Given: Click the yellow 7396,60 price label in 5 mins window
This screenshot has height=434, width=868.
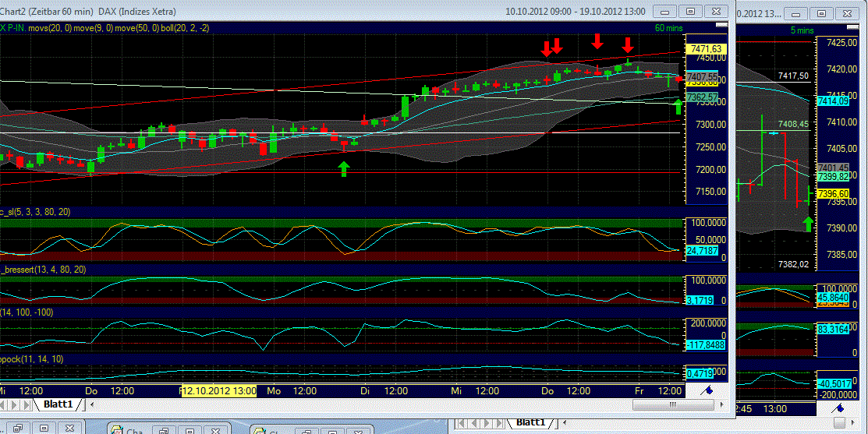Looking at the screenshot, I should (x=833, y=193).
